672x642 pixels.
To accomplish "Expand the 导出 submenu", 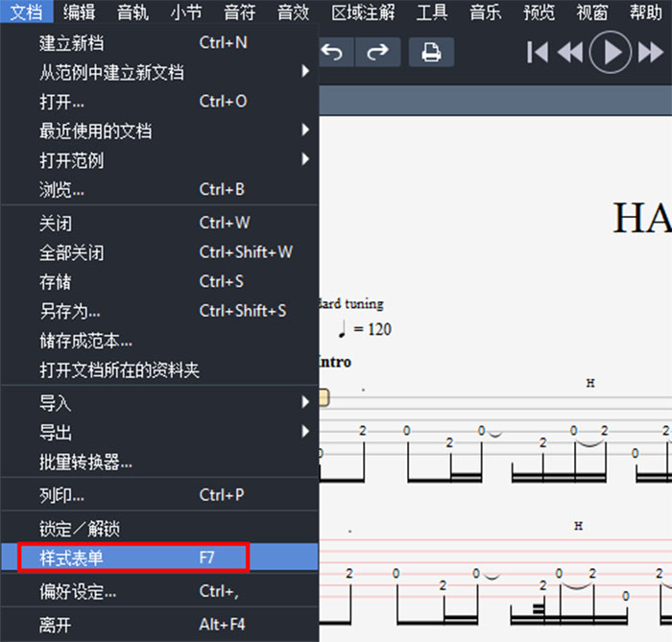I will point(158,433).
